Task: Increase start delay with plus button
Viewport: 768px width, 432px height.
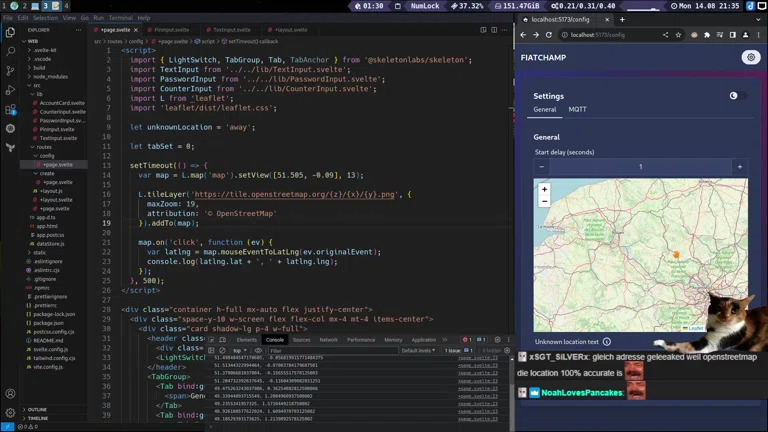Action: tap(739, 167)
